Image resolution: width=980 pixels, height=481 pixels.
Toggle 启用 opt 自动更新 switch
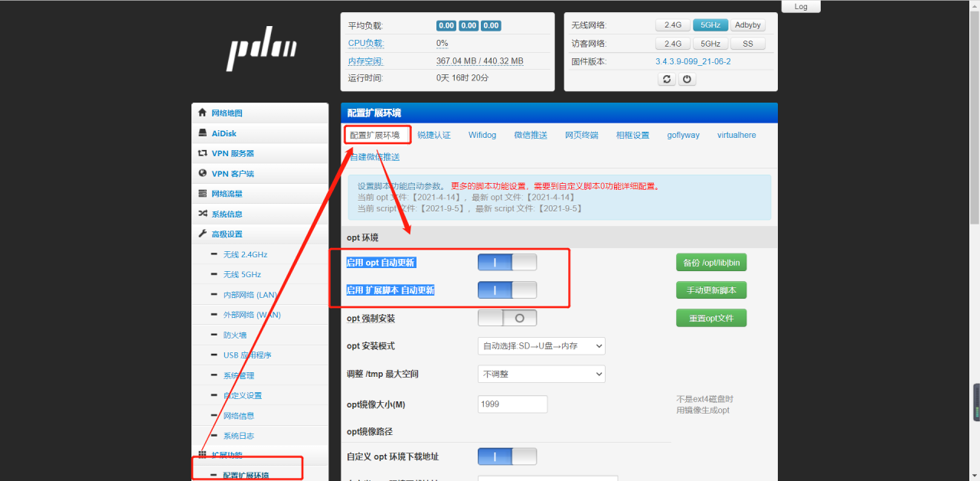coord(507,263)
